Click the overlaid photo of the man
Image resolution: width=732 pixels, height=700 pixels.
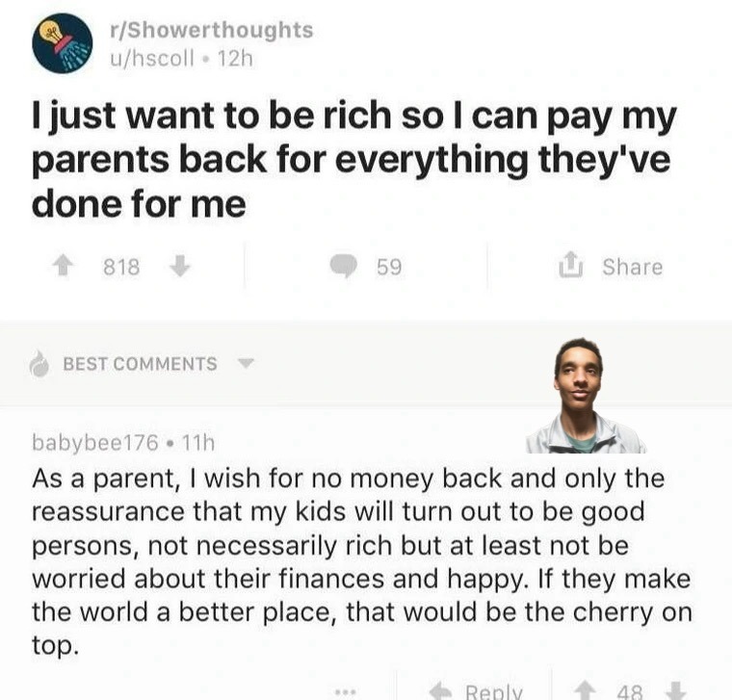click(584, 397)
